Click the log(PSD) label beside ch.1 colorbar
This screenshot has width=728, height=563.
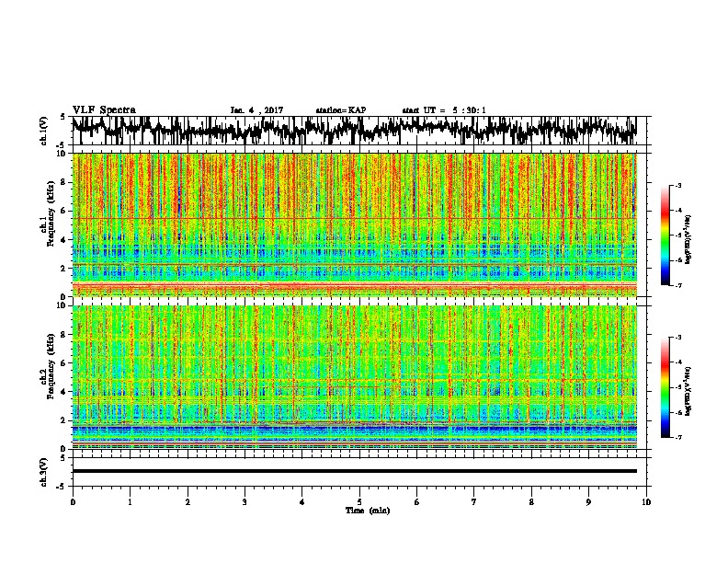[688, 240]
